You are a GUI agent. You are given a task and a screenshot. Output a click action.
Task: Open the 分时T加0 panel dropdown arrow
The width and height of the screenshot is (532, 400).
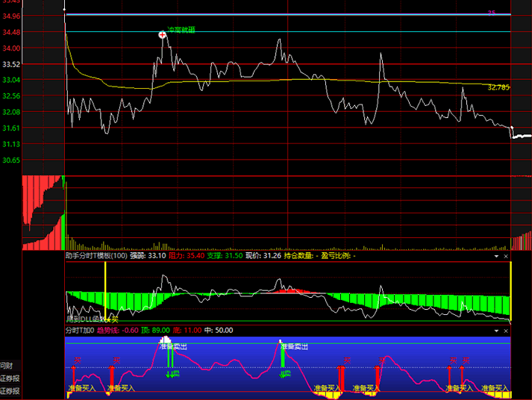pos(496,331)
